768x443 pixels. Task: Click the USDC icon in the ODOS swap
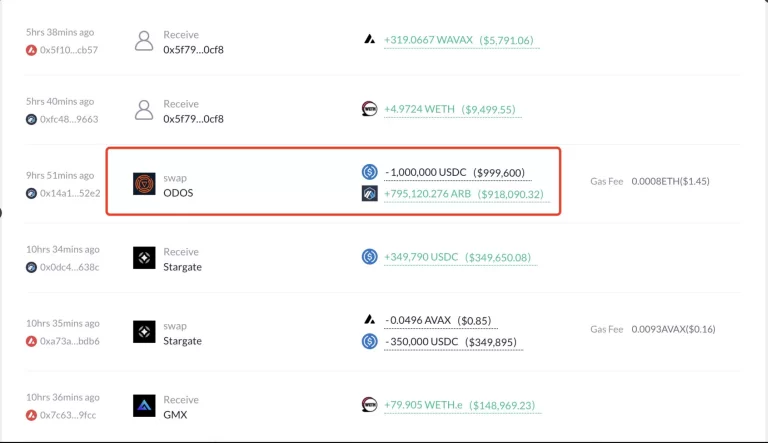369,172
